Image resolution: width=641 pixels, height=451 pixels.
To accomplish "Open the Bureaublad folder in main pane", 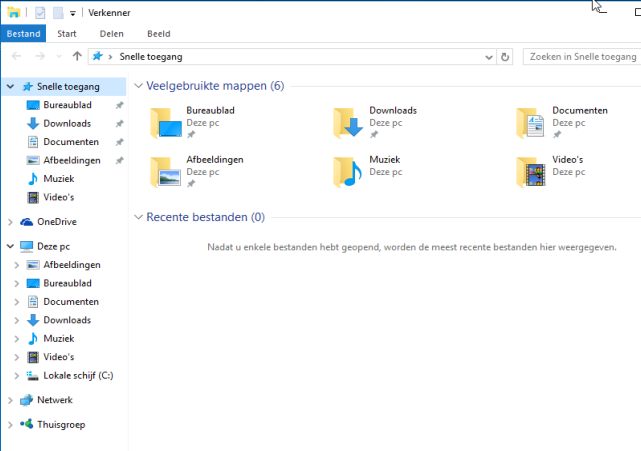I will point(167,122).
